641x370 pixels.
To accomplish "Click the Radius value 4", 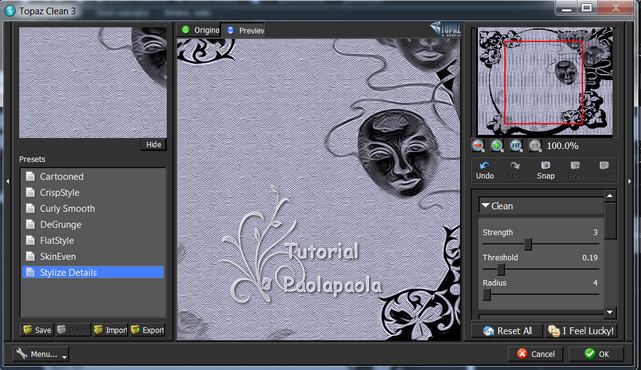I will click(x=595, y=283).
